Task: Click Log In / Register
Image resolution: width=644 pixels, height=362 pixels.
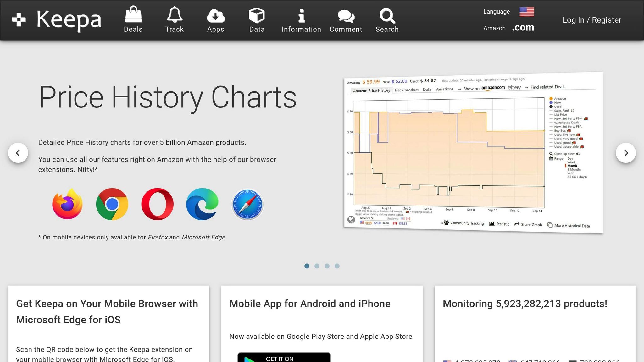Action: (x=591, y=20)
